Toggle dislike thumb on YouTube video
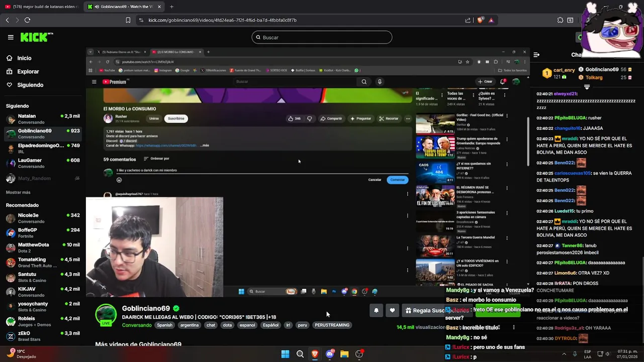644x362 pixels. click(x=310, y=119)
